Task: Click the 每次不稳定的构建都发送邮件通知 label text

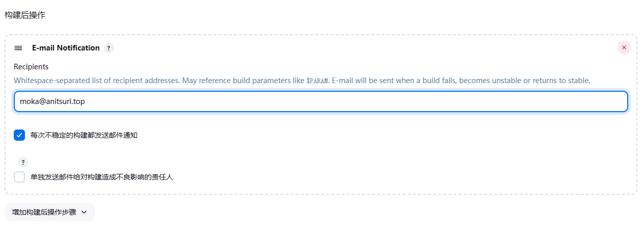Action: 84,136
